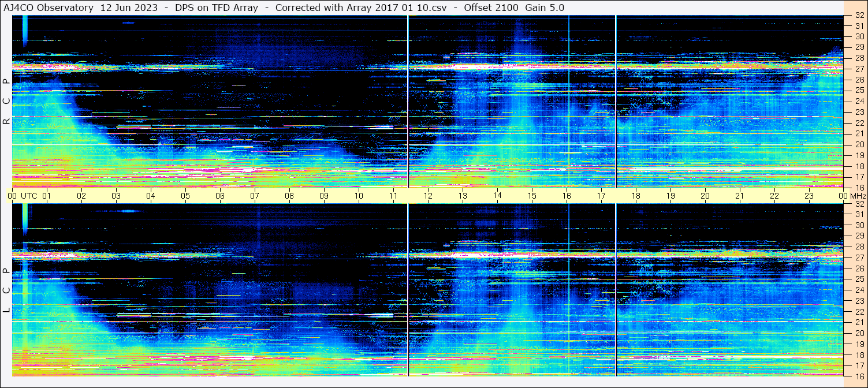Click the "DPS on TFD Array" header text
Image resolution: width=868 pixels, height=388 pixels.
(217, 8)
